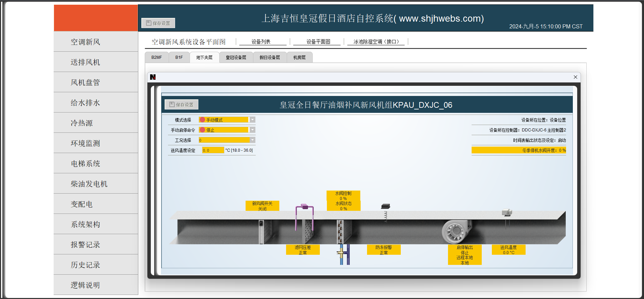Screen dimensions: 644x299
Task: Switch to 假日设备层 tab
Action: [270, 57]
